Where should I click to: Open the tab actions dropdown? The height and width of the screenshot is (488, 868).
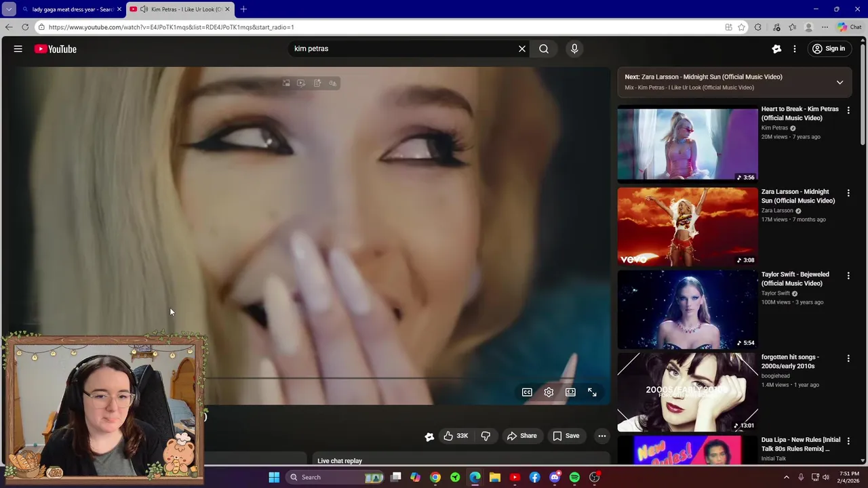9,9
